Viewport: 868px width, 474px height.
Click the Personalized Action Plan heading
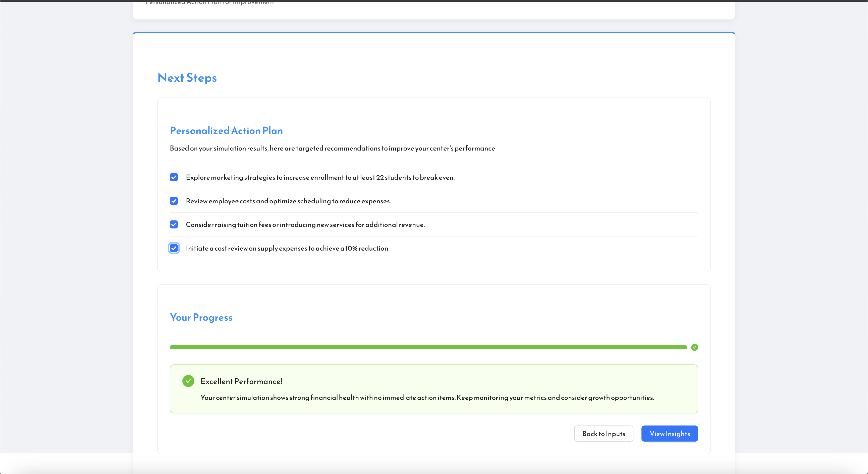226,130
